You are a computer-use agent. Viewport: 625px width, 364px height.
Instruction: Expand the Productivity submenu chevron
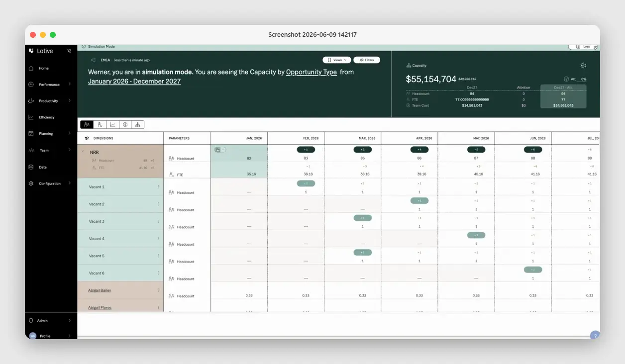point(70,101)
